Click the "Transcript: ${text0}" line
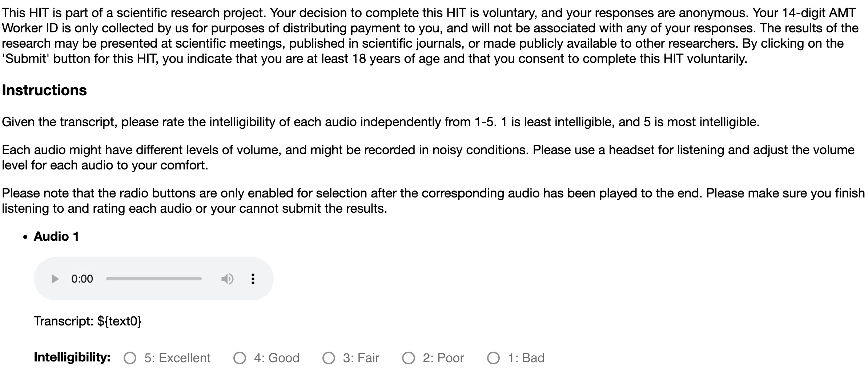868x376 pixels. click(88, 321)
